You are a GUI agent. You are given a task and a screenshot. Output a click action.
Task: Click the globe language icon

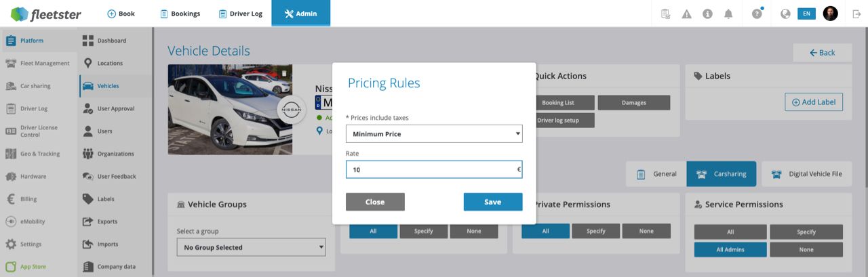pos(785,14)
